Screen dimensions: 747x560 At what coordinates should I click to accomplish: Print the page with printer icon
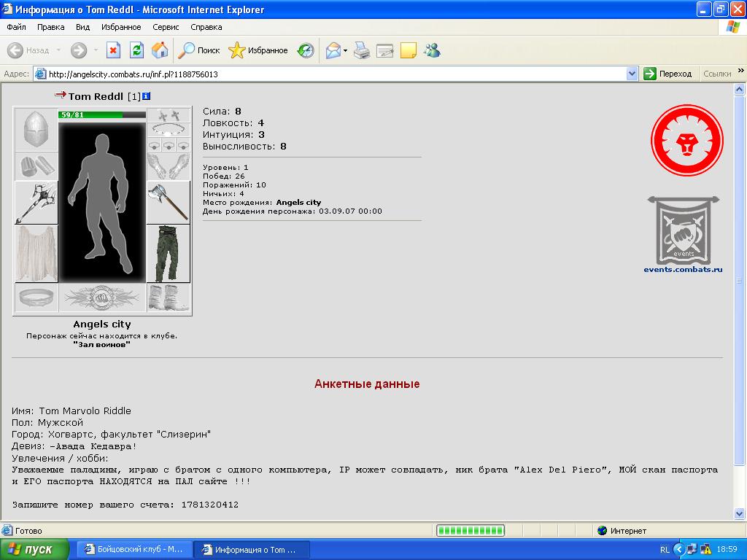[362, 50]
